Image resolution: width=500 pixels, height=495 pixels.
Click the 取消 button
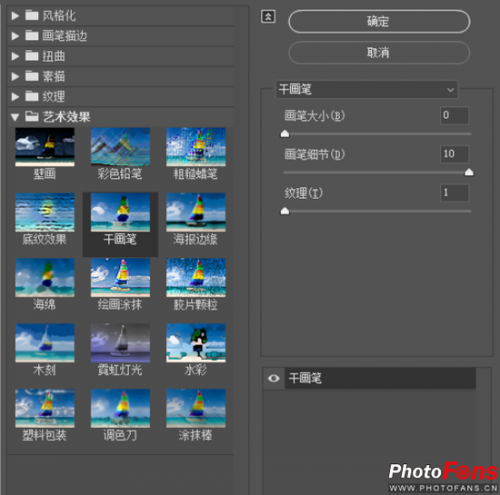(x=379, y=53)
